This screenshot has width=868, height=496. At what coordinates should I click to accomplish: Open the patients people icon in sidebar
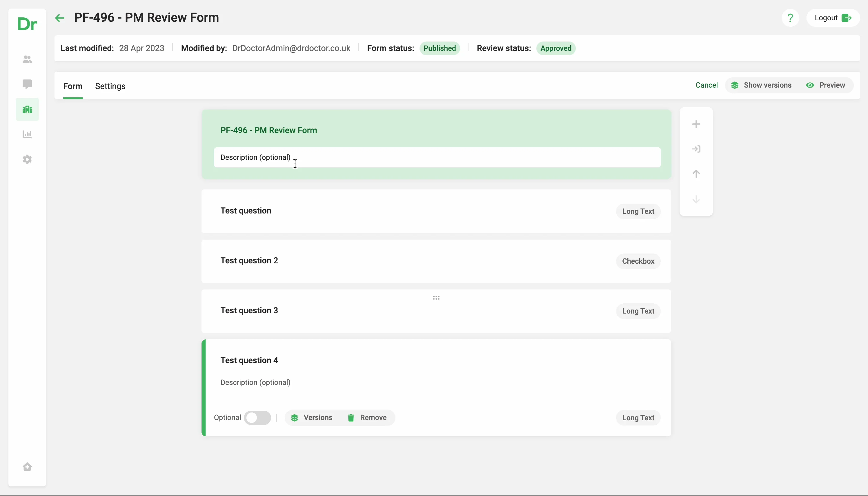27,59
